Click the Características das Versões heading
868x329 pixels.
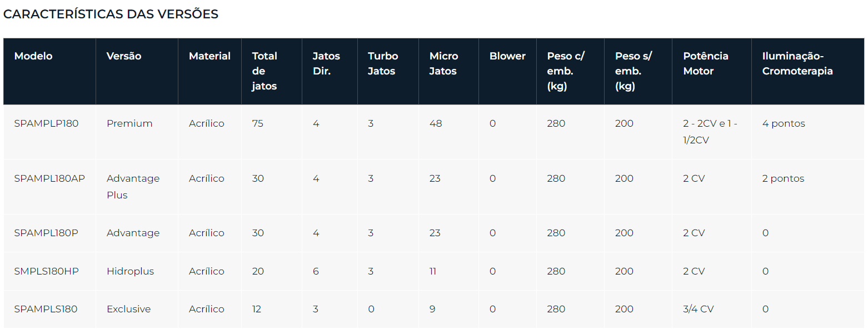click(x=111, y=14)
